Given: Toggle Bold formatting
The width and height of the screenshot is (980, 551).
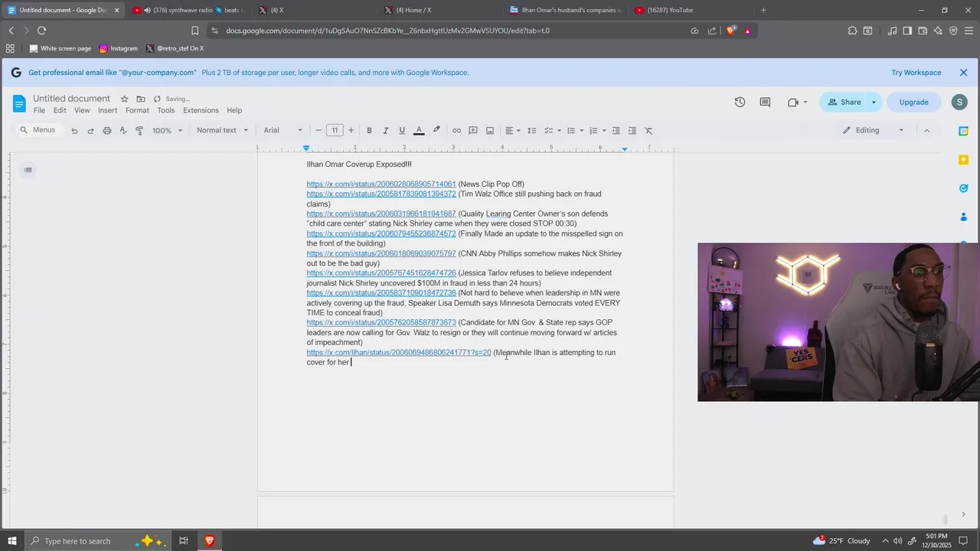Looking at the screenshot, I should [x=369, y=131].
